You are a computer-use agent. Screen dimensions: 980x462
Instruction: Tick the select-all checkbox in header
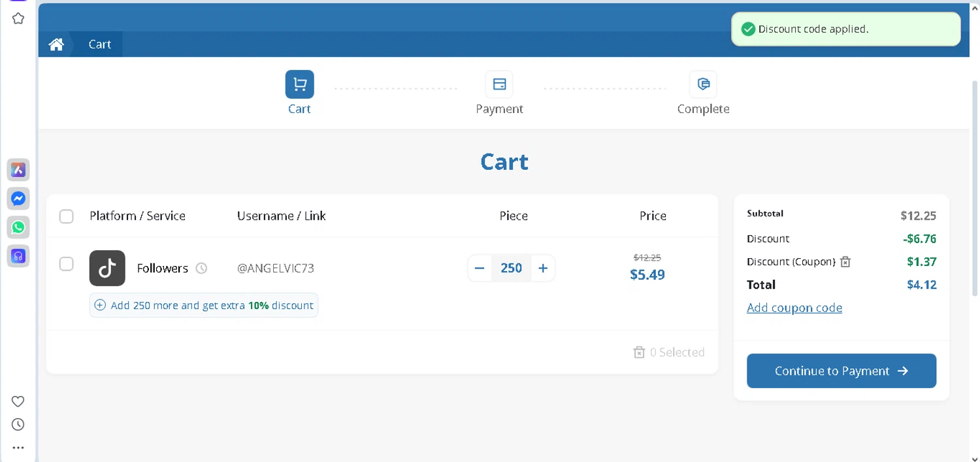point(67,216)
